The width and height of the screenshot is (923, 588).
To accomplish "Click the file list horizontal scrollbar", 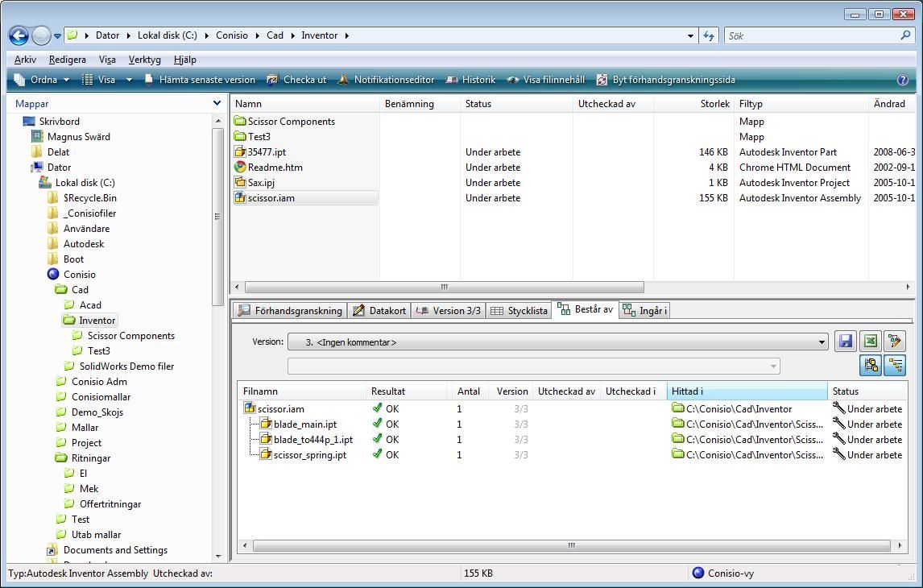I will [445, 288].
